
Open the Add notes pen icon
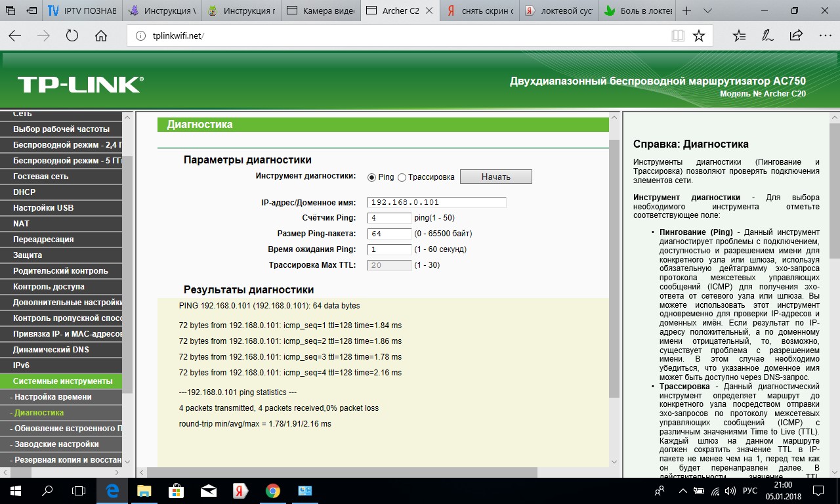(767, 35)
